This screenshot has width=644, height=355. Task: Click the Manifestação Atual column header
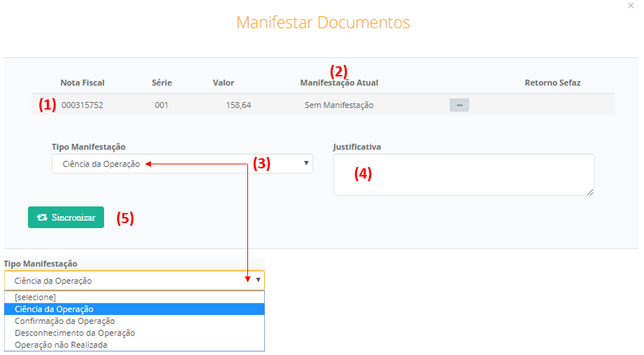tap(339, 83)
